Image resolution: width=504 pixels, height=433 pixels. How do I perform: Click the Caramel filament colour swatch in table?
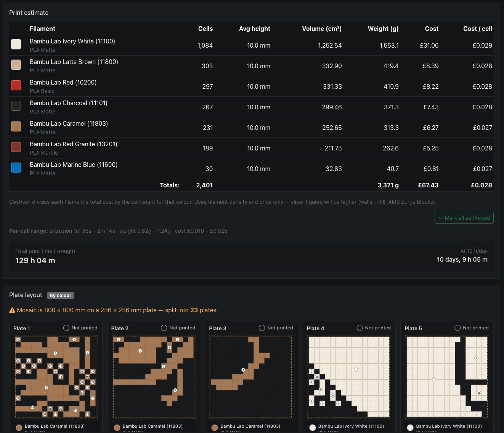click(x=16, y=126)
